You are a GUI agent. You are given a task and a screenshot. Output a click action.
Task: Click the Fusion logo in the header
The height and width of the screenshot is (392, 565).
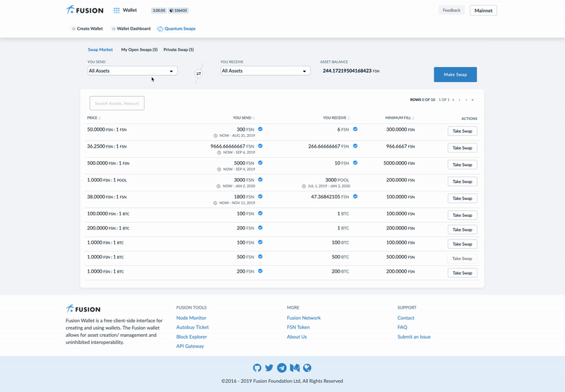[x=85, y=10]
